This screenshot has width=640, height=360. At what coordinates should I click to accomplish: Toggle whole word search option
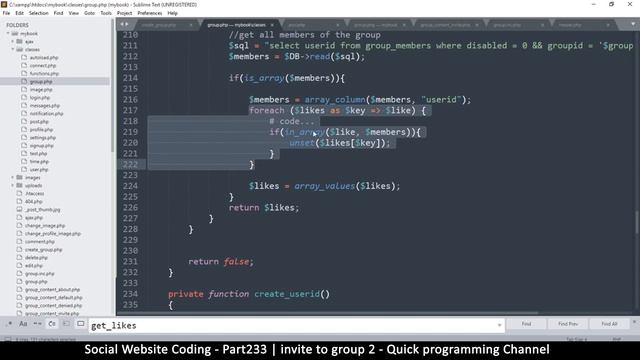point(38,324)
